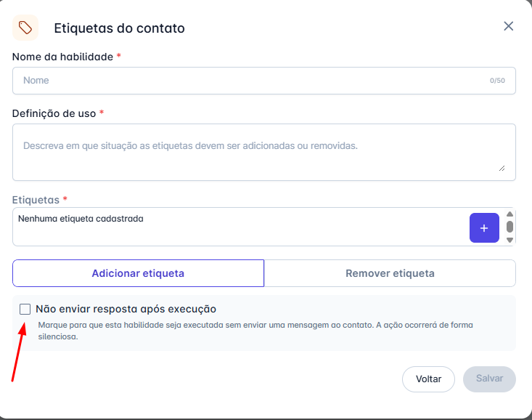Click the Não enviar resposta após execução label

point(126,309)
